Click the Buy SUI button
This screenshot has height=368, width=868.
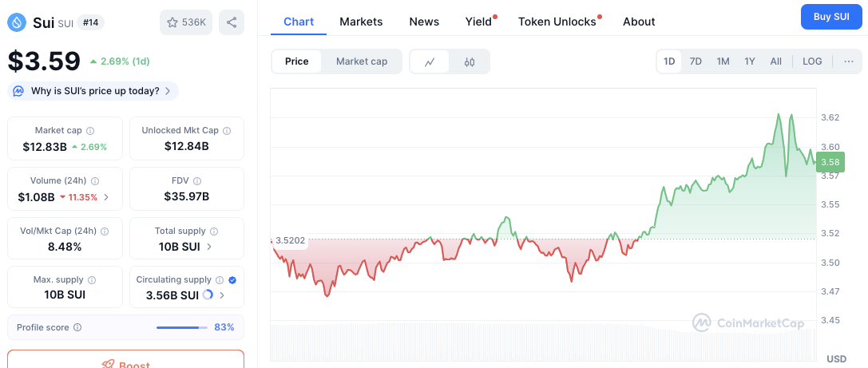point(831,17)
